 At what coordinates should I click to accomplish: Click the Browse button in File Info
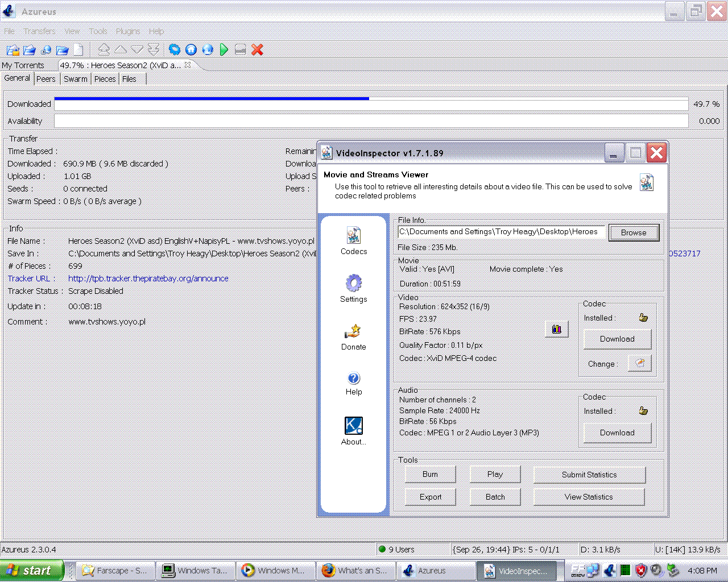click(634, 232)
